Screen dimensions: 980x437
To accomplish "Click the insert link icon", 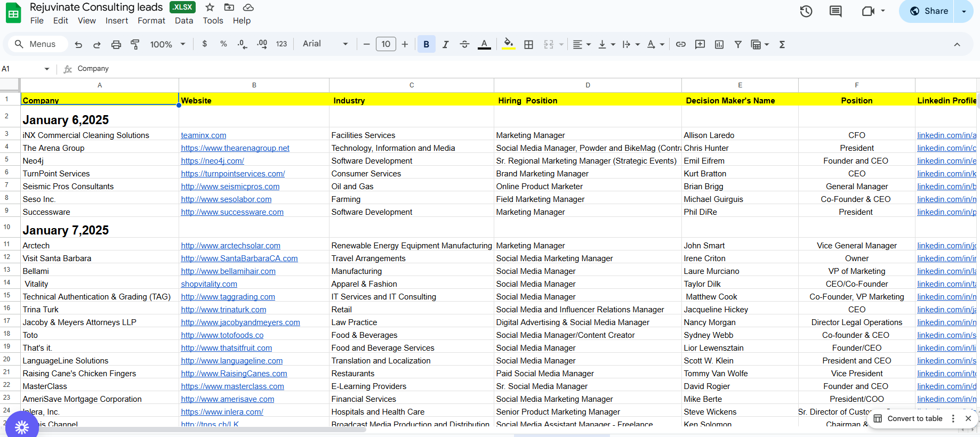I will click(x=681, y=45).
